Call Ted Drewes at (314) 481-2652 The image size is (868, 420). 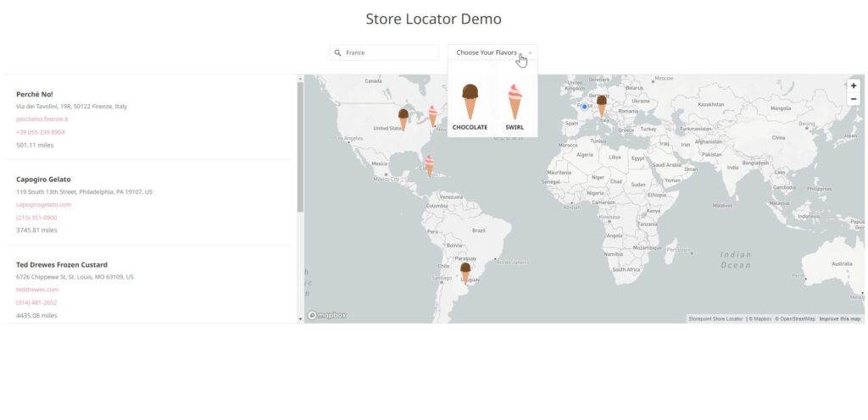[36, 302]
